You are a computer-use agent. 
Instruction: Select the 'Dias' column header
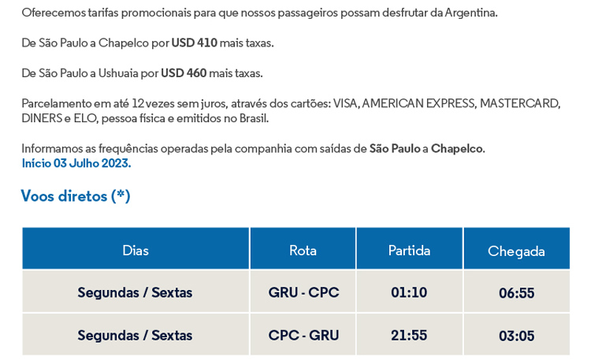[136, 248]
